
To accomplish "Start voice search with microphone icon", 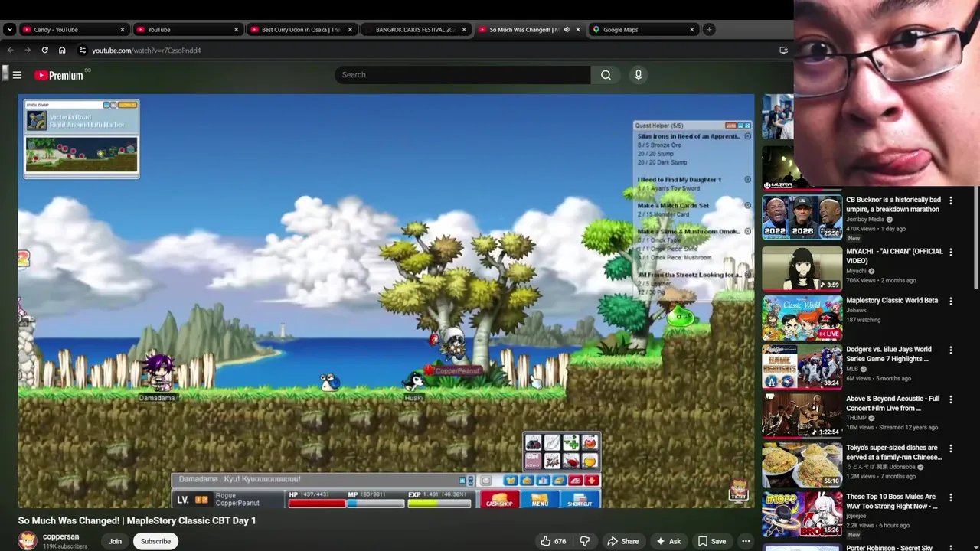I will click(638, 75).
